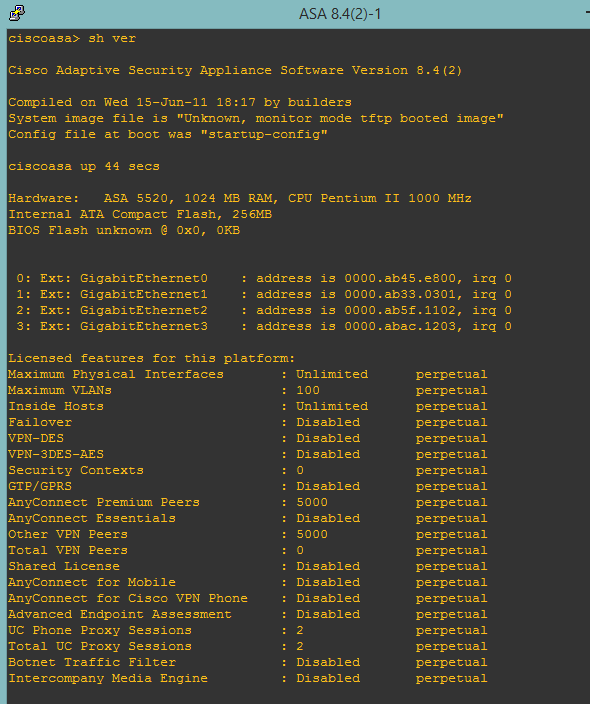Click the Botnet Traffic Filter line
This screenshot has height=704, width=590.
pyautogui.click(x=247, y=662)
